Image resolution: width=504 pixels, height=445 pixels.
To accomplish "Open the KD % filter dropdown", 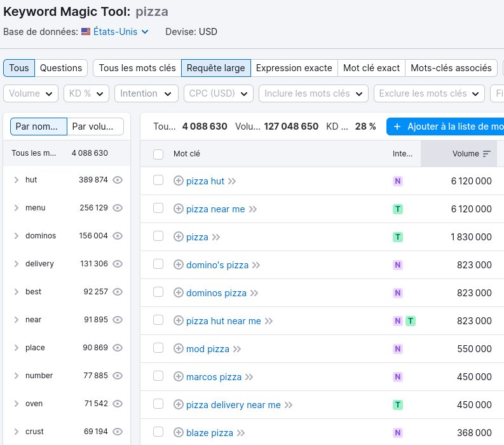I will (86, 93).
